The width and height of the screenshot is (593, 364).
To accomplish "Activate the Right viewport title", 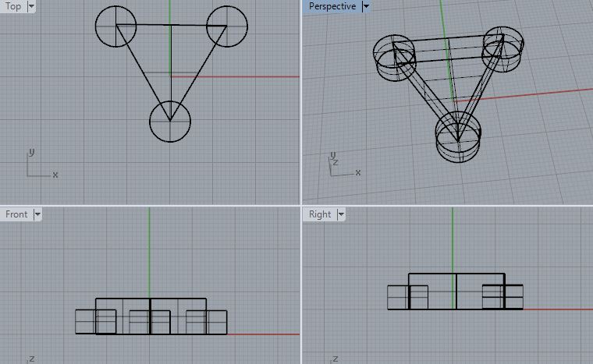I will [x=320, y=214].
